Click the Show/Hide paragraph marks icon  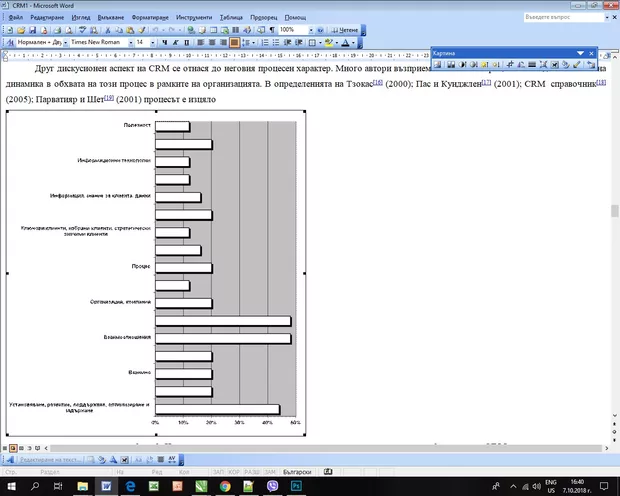[271, 30]
